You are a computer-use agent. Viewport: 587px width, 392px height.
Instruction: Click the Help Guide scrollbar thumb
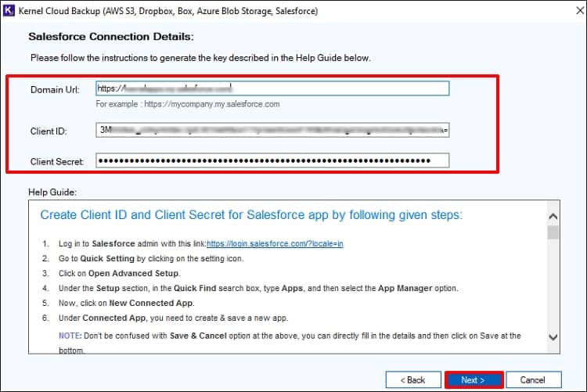click(x=553, y=232)
